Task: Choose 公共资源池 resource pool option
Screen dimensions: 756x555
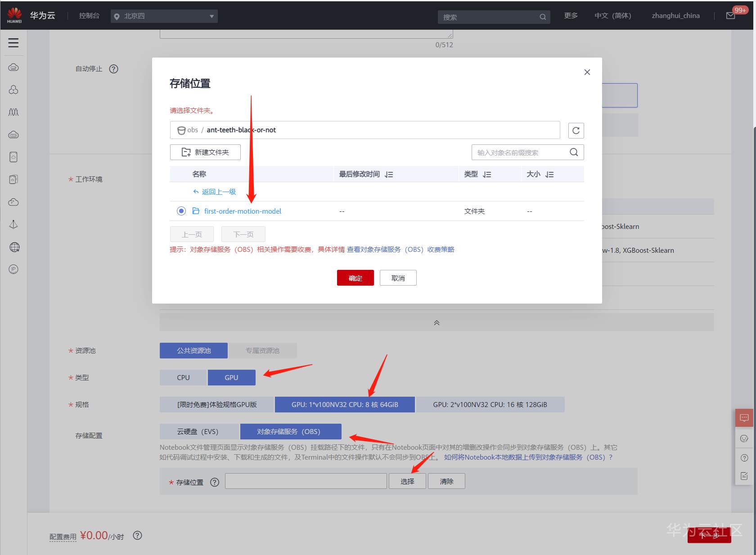Action: [193, 351]
